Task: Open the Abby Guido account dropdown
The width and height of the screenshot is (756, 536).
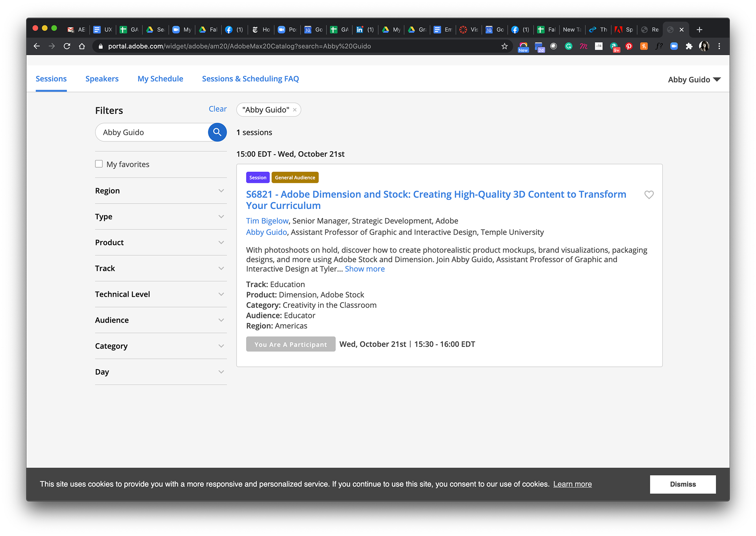Action: (x=694, y=79)
